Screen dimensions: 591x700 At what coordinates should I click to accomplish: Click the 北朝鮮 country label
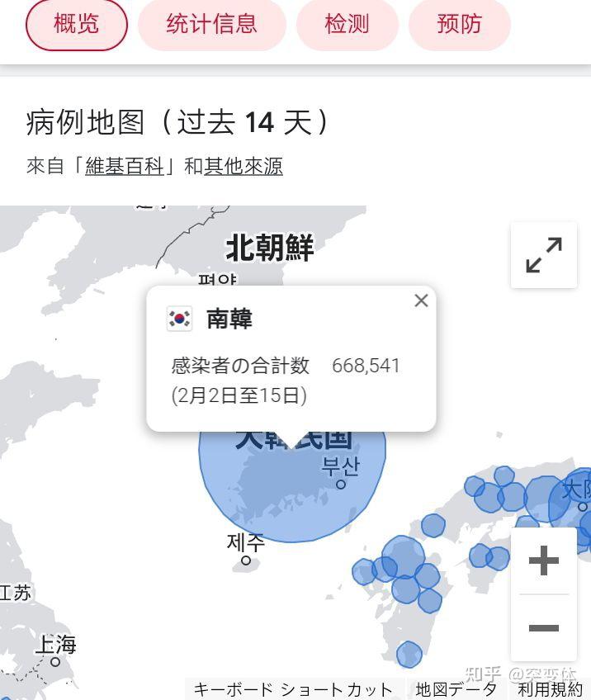(x=270, y=248)
